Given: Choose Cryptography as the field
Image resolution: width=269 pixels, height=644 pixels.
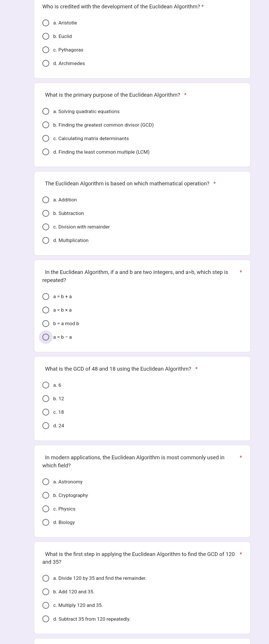Looking at the screenshot, I should pos(46,495).
